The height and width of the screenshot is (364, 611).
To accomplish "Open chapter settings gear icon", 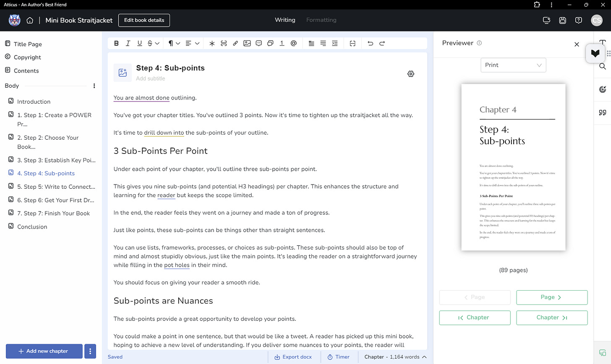I will 411,74.
